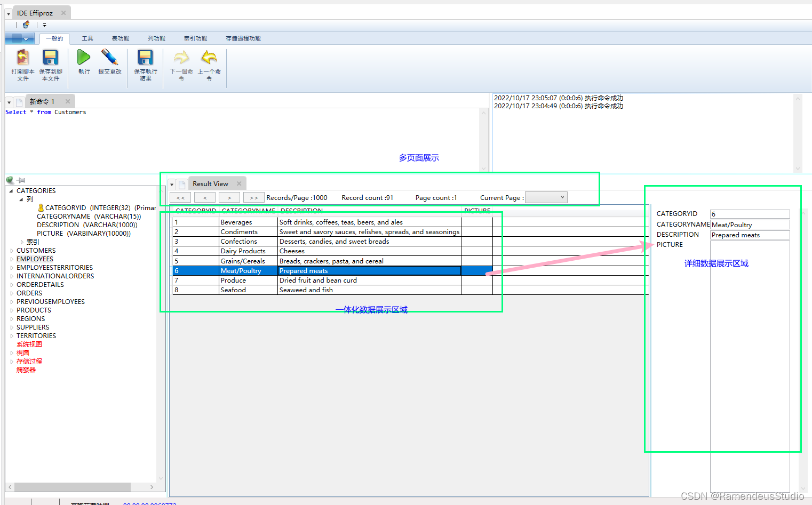The image size is (812, 505).
Task: Click new document icon beside Result View tab
Action: point(182,185)
